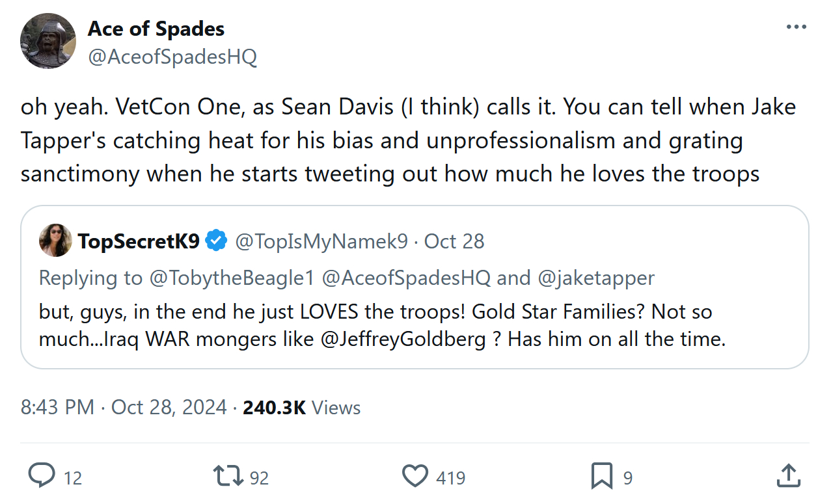The height and width of the screenshot is (504, 831).
Task: Like the post with heart icon
Action: coord(415,476)
